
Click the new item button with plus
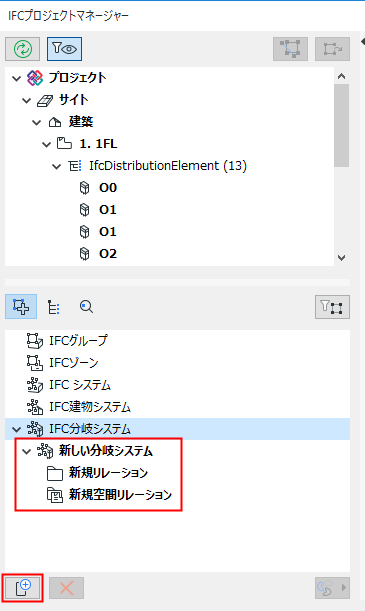(x=23, y=588)
